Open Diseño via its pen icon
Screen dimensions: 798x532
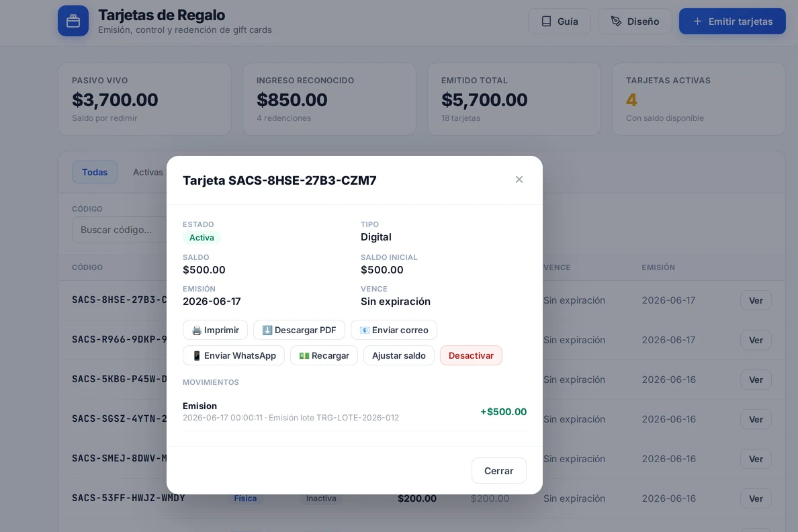[x=616, y=21]
